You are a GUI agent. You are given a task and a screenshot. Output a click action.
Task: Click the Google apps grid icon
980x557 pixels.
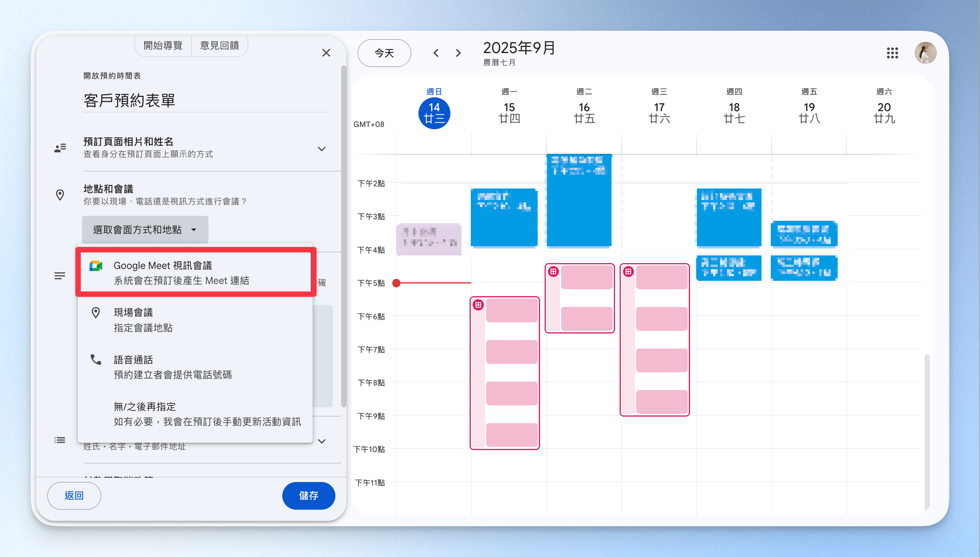coord(892,53)
